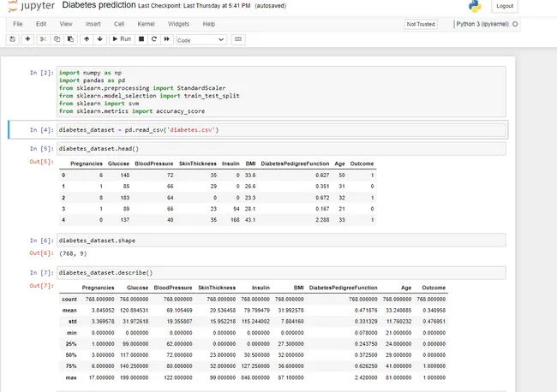The height and width of the screenshot is (392, 557).
Task: Click the Python logo icon
Action: (x=475, y=6)
